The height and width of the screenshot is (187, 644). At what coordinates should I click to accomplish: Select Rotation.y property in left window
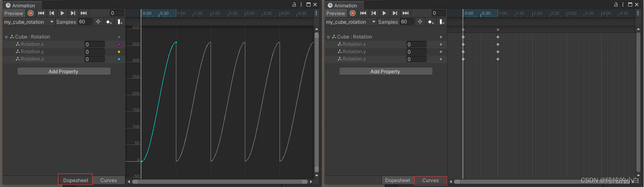pos(32,52)
